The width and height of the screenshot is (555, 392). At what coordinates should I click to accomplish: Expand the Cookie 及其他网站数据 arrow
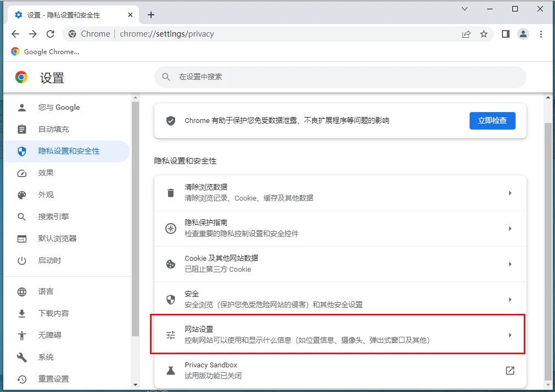tap(510, 264)
